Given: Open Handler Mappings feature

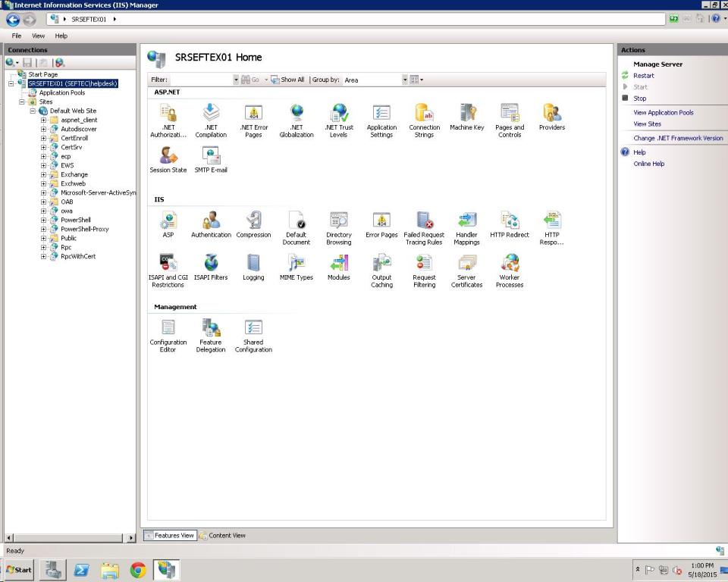Looking at the screenshot, I should (467, 228).
